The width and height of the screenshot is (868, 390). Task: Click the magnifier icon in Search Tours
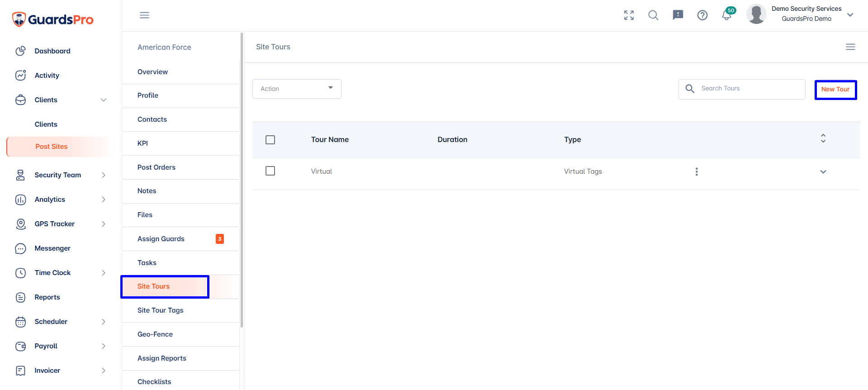coord(690,89)
